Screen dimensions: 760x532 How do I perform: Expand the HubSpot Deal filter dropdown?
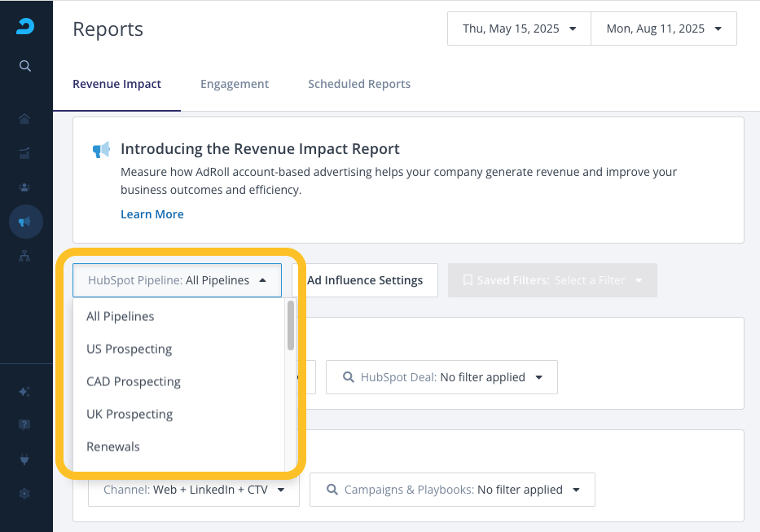442,377
